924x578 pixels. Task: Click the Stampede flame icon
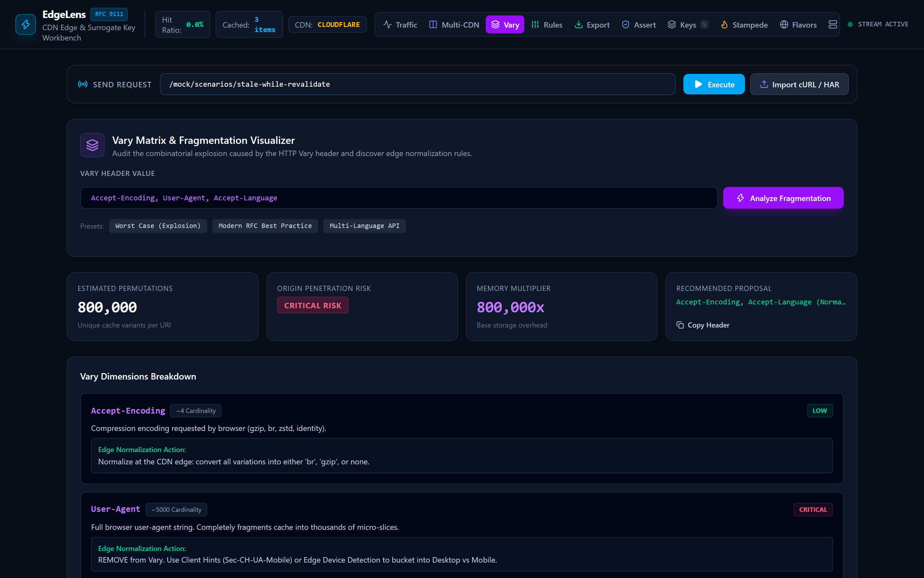pyautogui.click(x=724, y=24)
